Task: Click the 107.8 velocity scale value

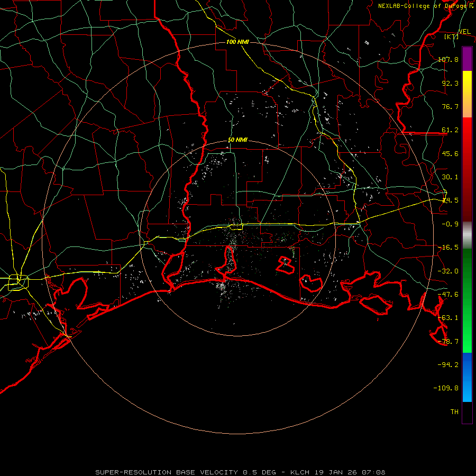Action: pos(448,59)
